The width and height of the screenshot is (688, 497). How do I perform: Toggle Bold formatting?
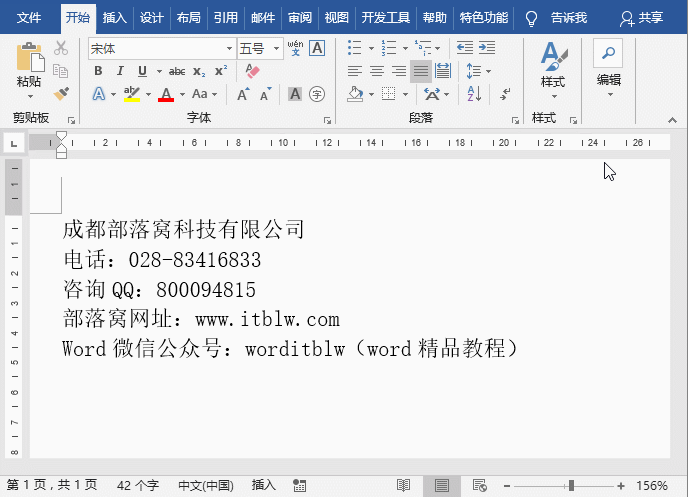98,71
